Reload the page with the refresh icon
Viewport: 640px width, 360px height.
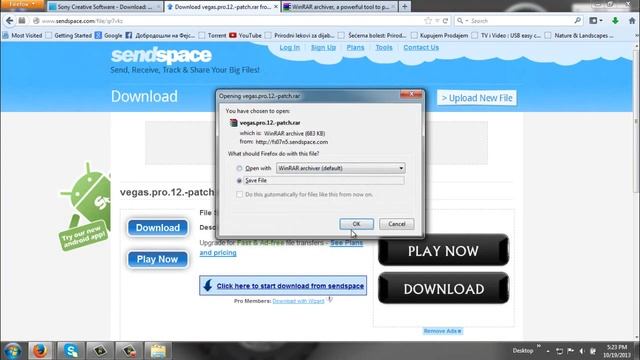(445, 20)
